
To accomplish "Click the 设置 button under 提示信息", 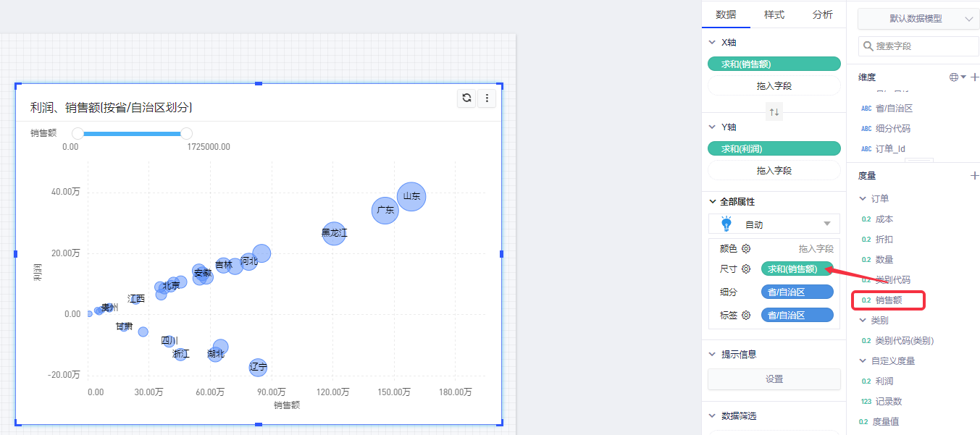I will (x=774, y=379).
